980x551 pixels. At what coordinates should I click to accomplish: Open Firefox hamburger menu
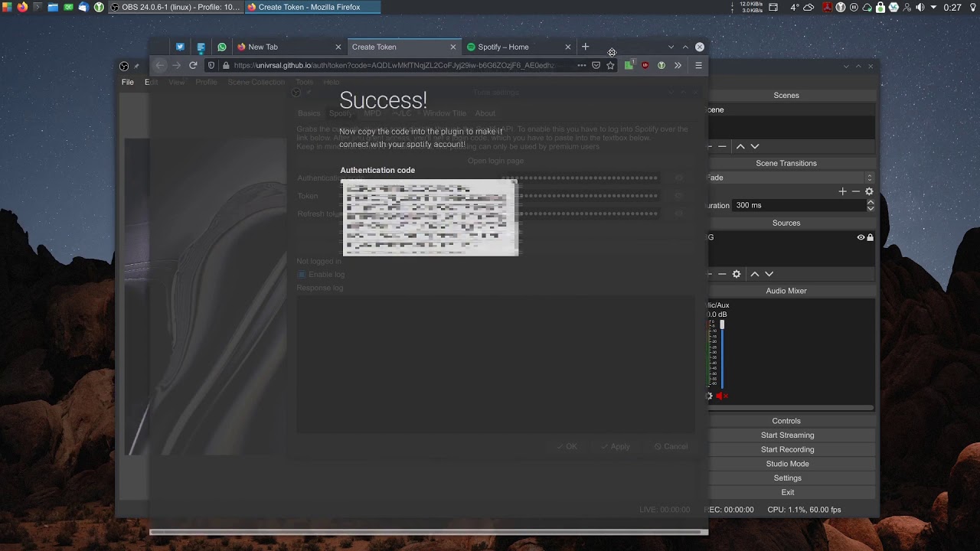click(698, 66)
